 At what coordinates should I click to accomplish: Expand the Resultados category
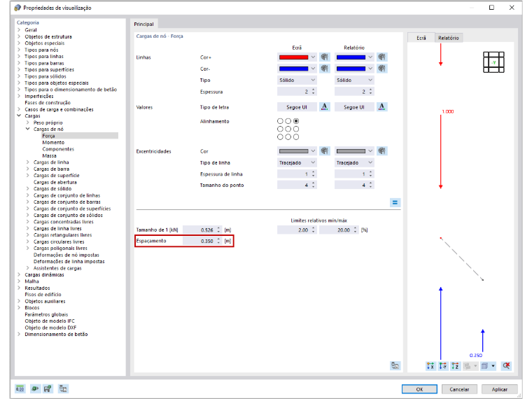click(x=20, y=288)
